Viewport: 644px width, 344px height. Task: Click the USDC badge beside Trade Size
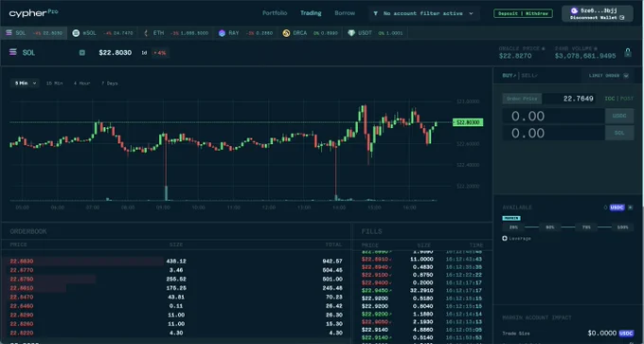coord(626,334)
